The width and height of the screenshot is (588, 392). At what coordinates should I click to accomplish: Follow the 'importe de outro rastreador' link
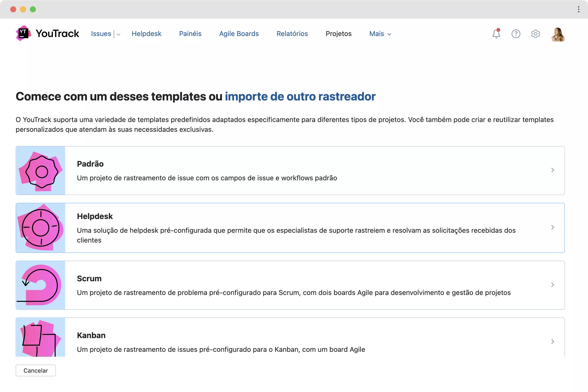(300, 97)
